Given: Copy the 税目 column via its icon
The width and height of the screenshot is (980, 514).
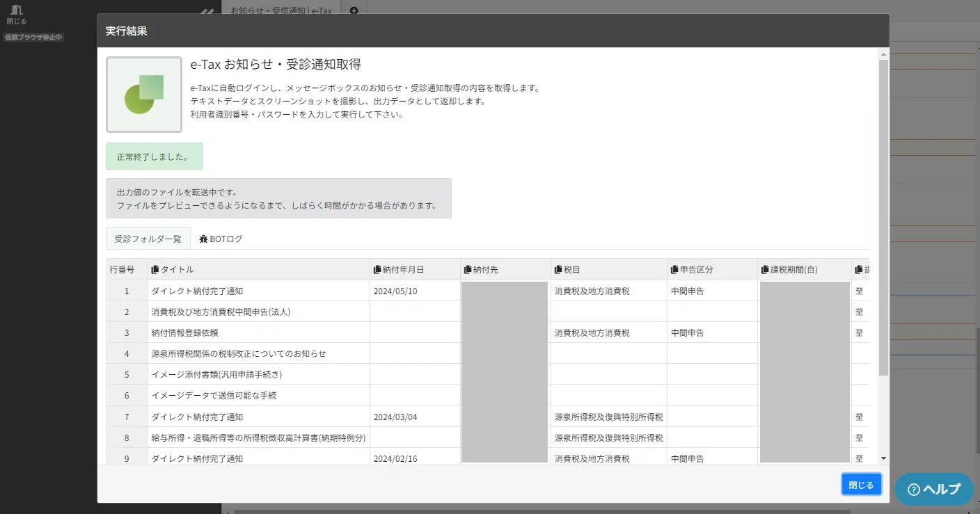Looking at the screenshot, I should [x=558, y=269].
